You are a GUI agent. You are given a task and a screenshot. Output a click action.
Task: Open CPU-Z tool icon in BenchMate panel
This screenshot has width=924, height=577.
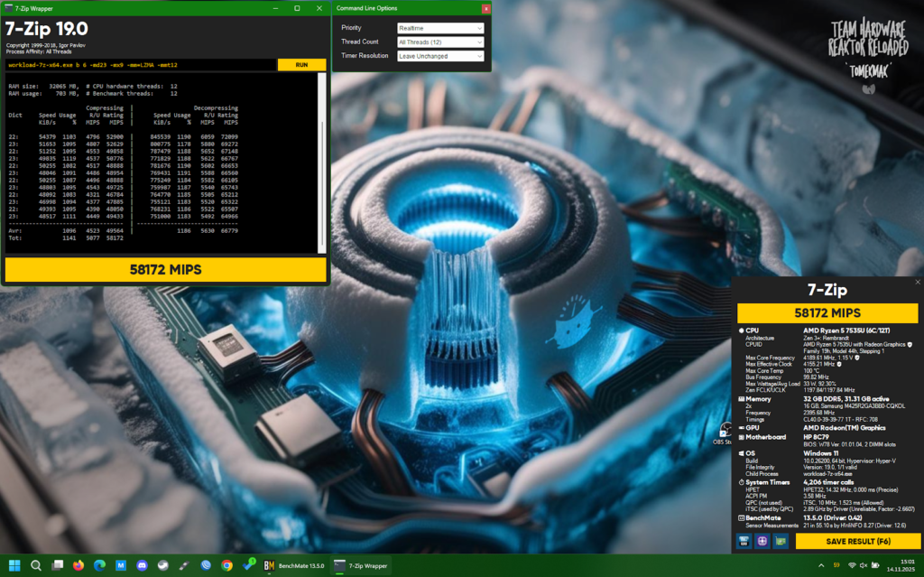[x=744, y=541]
